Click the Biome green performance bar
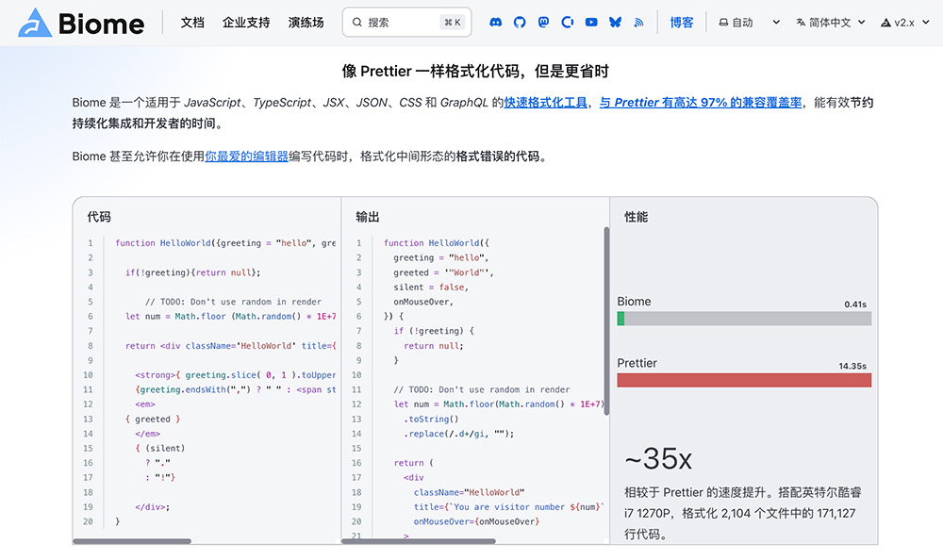The height and width of the screenshot is (560, 943). click(x=620, y=319)
